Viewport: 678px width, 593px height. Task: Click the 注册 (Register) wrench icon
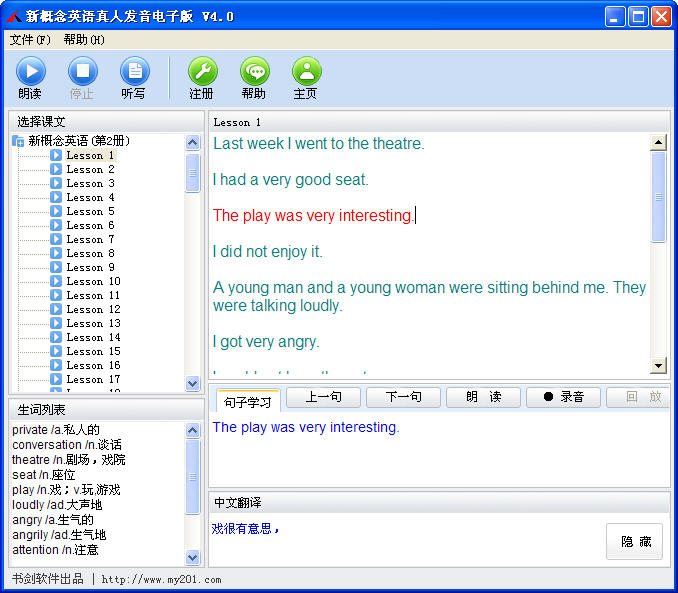coord(202,71)
